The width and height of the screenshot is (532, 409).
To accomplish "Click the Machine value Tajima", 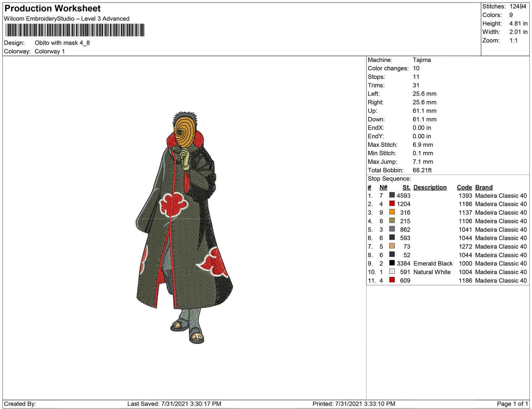I will click(x=422, y=60).
